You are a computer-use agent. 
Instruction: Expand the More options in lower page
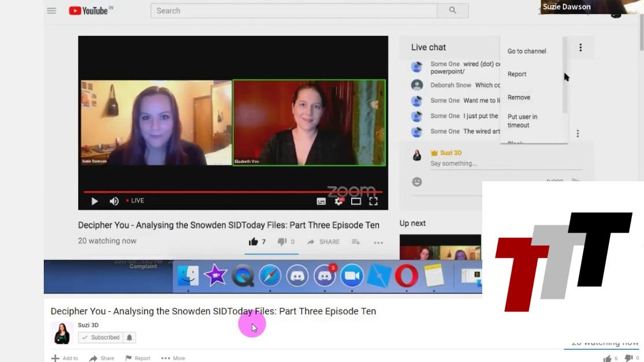pyautogui.click(x=173, y=358)
